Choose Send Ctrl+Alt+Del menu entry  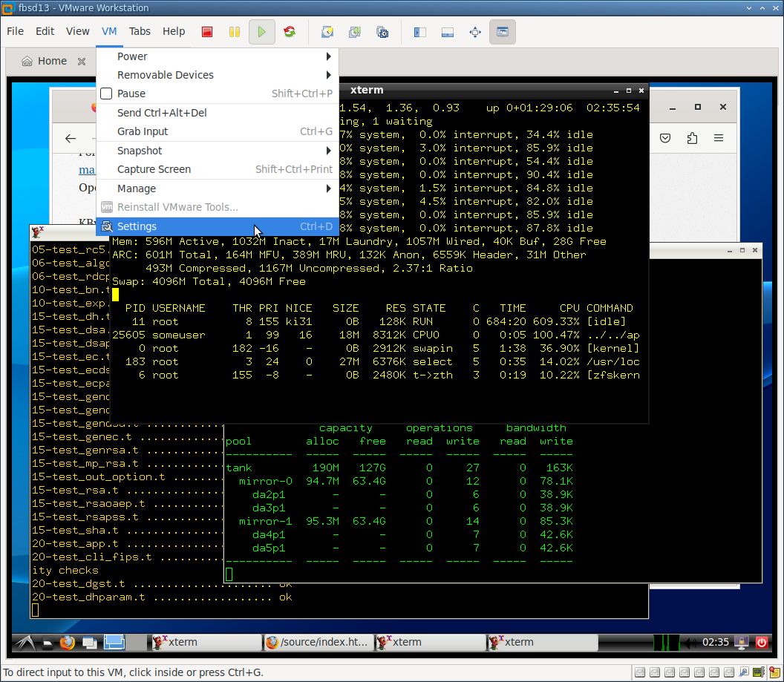coord(162,113)
